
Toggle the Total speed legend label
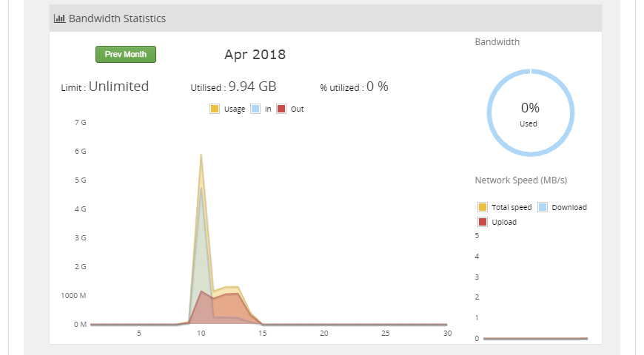coord(511,207)
